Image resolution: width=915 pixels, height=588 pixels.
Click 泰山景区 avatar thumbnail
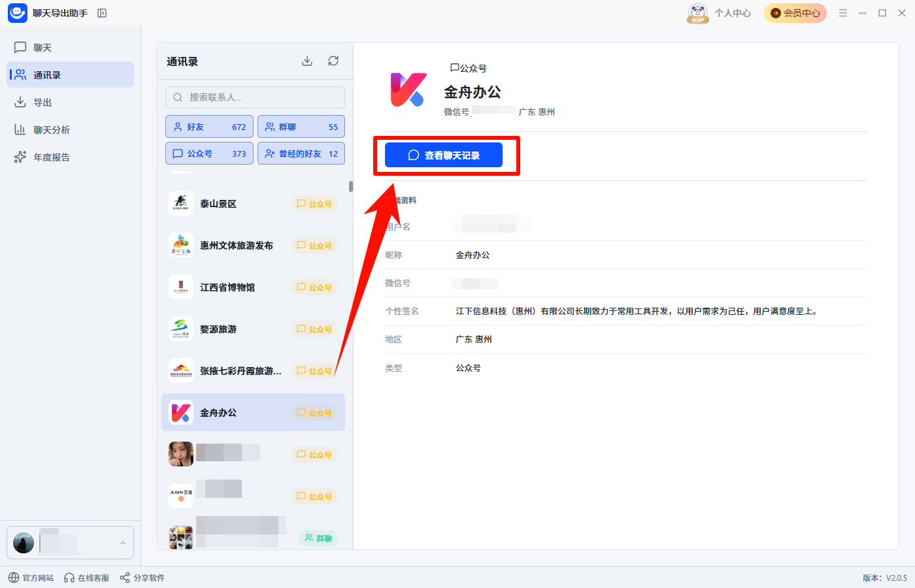(181, 203)
